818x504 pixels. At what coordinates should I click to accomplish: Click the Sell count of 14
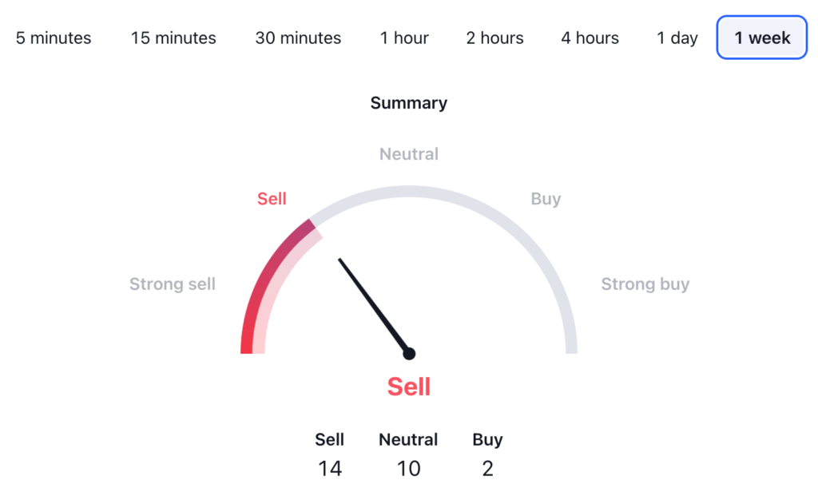tap(330, 468)
